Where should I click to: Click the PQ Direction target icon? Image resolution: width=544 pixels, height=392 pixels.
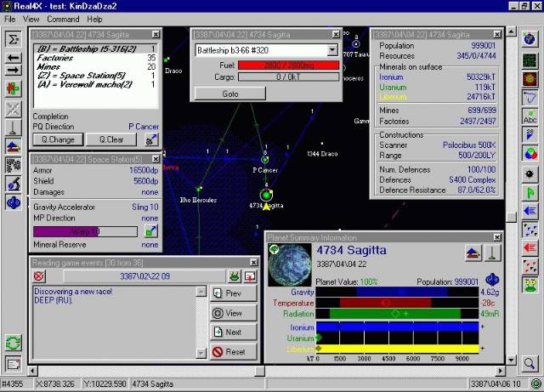tap(151, 139)
